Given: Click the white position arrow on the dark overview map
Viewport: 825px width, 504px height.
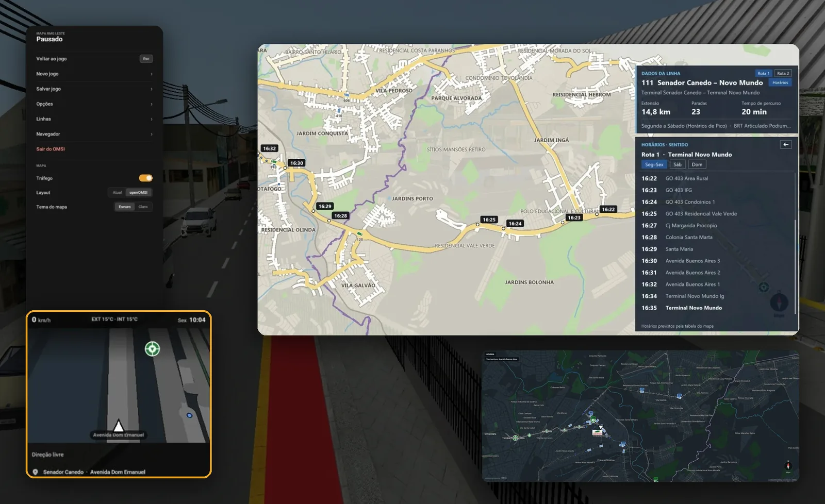Looking at the screenshot, I should (601, 428).
